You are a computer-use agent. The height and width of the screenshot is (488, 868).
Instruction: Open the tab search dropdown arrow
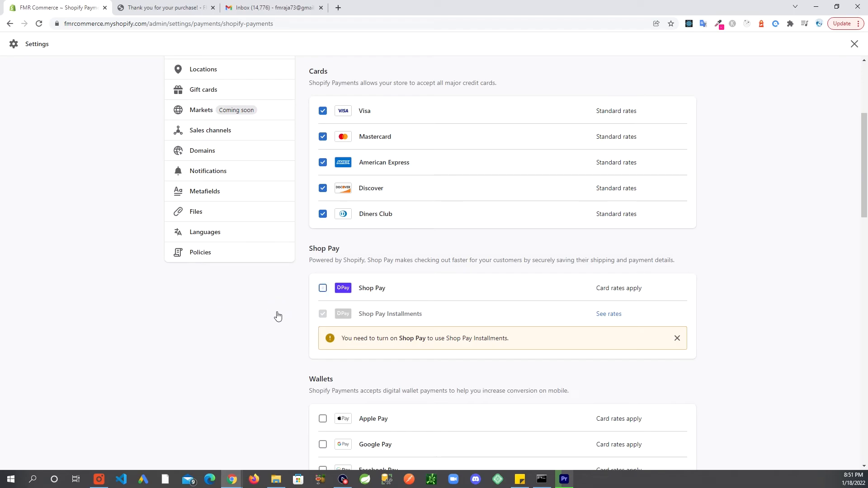point(795,6)
